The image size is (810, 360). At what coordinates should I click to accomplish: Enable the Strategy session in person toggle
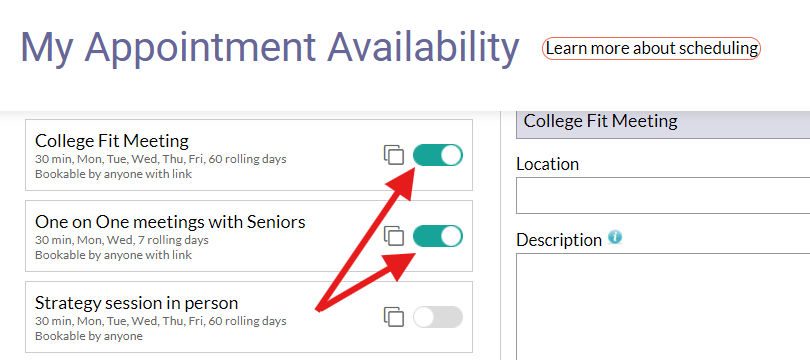pyautogui.click(x=438, y=317)
